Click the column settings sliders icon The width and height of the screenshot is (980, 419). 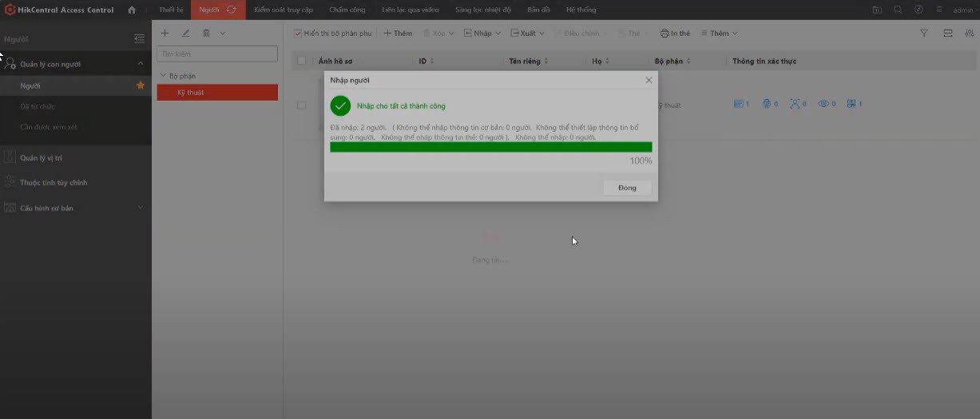point(970,34)
